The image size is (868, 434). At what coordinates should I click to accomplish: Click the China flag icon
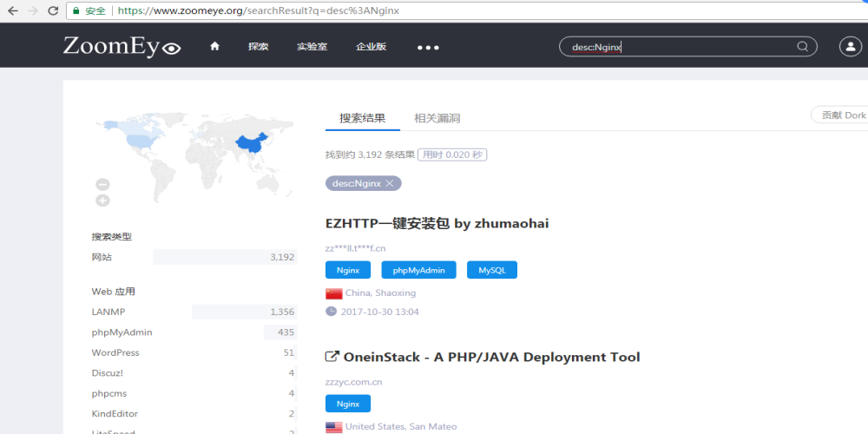point(334,293)
